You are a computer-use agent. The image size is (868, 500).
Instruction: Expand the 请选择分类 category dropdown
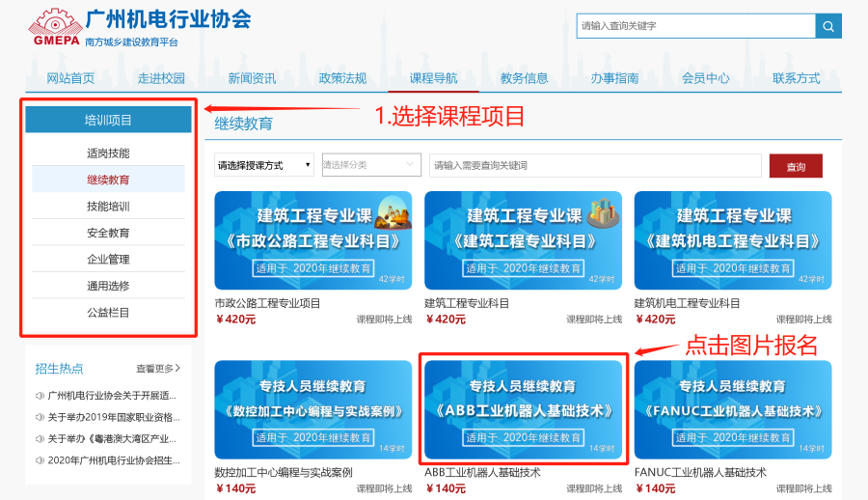pos(371,165)
